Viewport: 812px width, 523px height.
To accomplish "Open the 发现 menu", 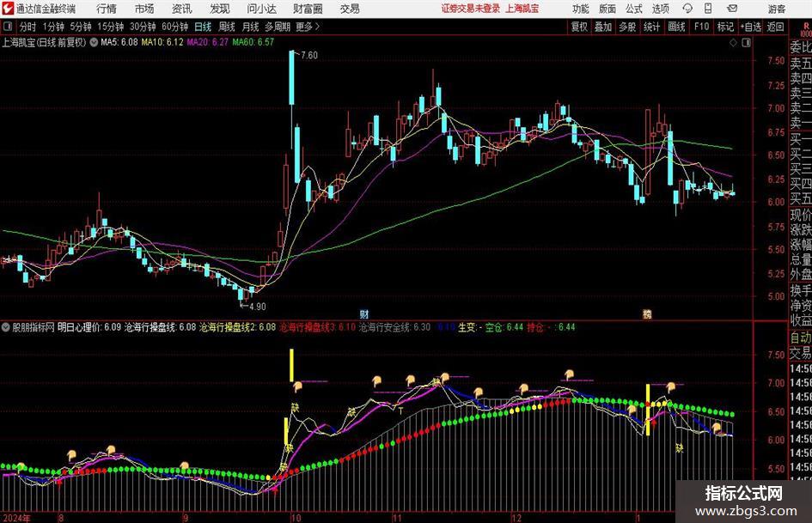I will coord(220,9).
